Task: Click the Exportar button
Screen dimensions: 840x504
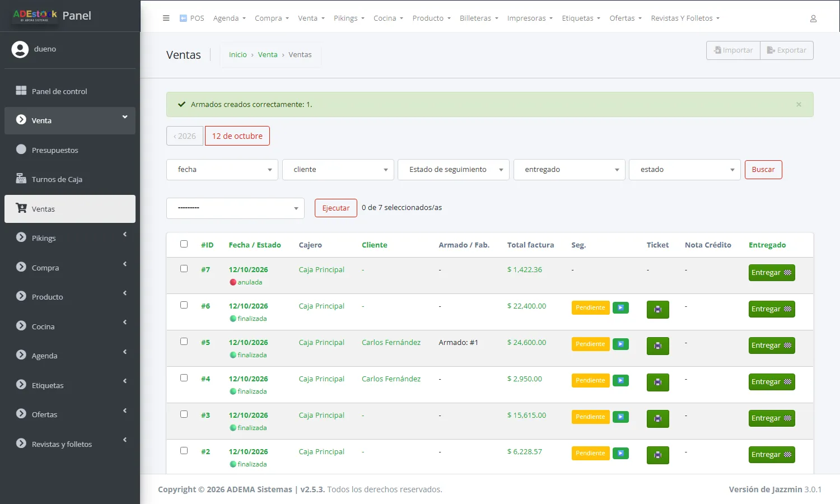Action: coord(787,50)
